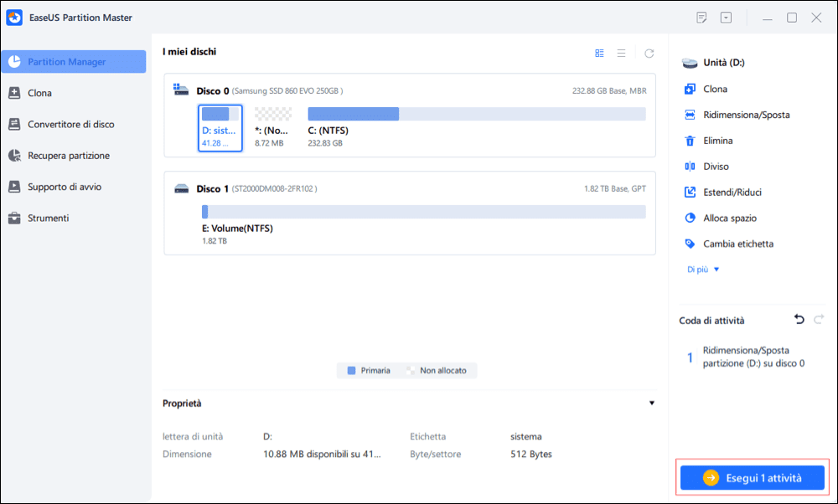Click the Dimensione value 10.88 MB disponibili
The width and height of the screenshot is (838, 504).
(322, 455)
